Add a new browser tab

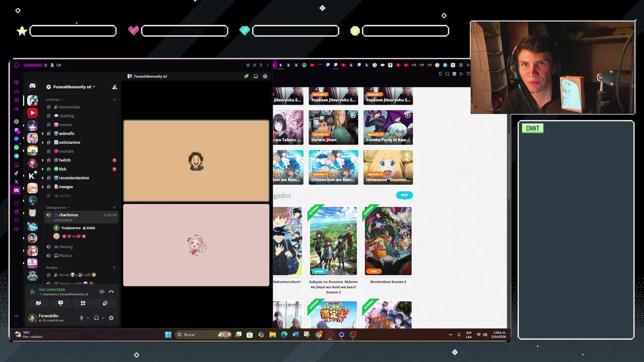(x=468, y=65)
